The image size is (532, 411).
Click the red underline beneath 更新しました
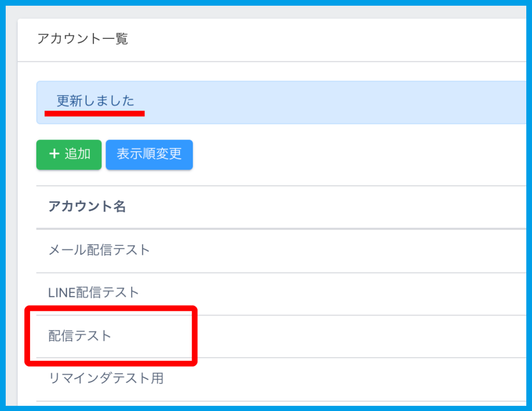94,113
